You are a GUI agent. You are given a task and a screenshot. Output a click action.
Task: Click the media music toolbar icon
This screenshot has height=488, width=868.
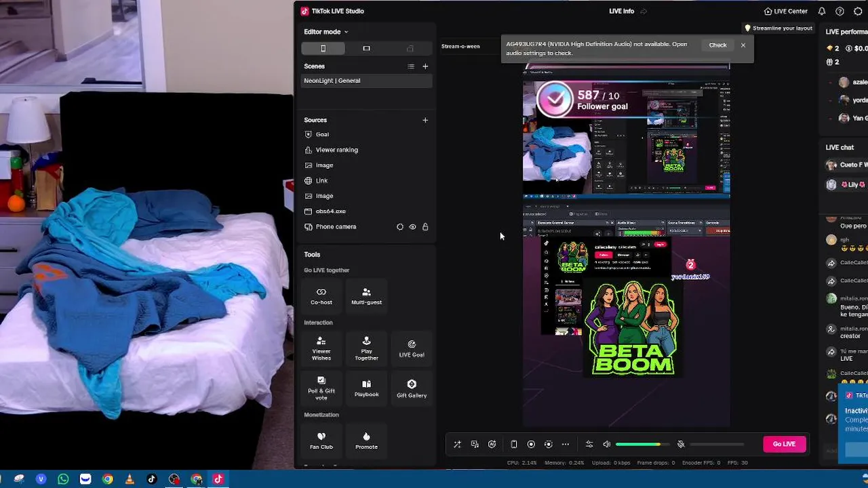[x=475, y=445]
